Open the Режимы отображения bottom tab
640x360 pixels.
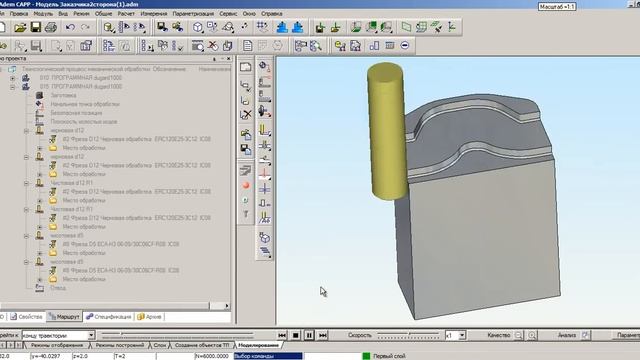coord(57,345)
